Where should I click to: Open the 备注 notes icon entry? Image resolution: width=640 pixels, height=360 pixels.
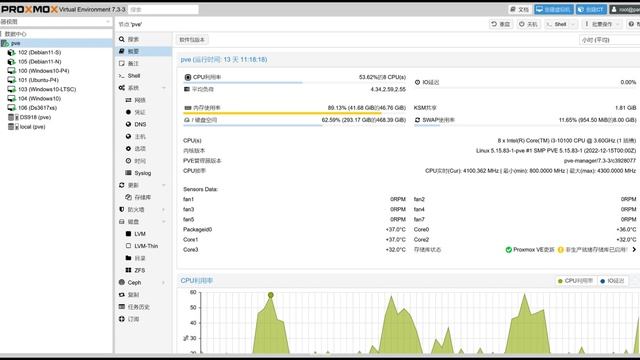(x=122, y=63)
